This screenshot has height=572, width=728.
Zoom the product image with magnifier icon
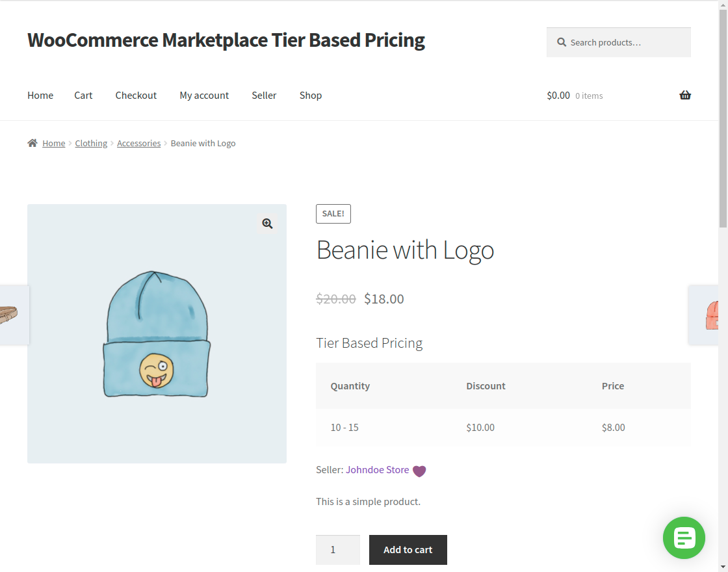[x=267, y=223]
